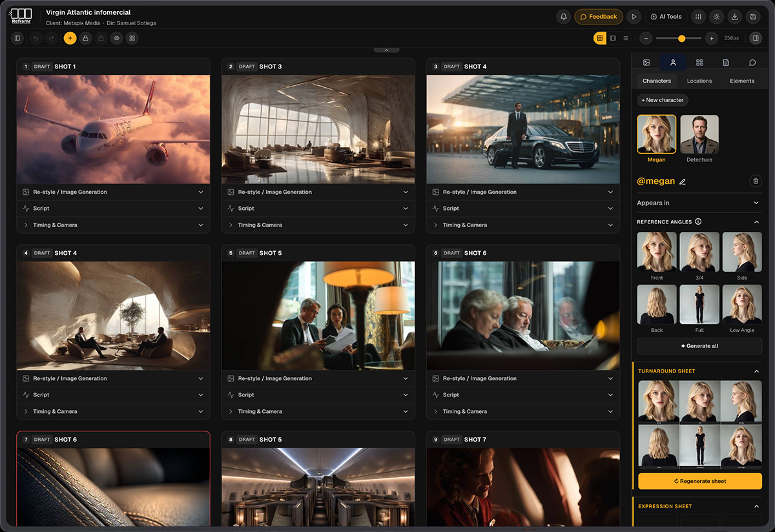Viewport: 775px width, 532px height.
Task: Open the four-squares icon in the side panel
Action: (699, 63)
